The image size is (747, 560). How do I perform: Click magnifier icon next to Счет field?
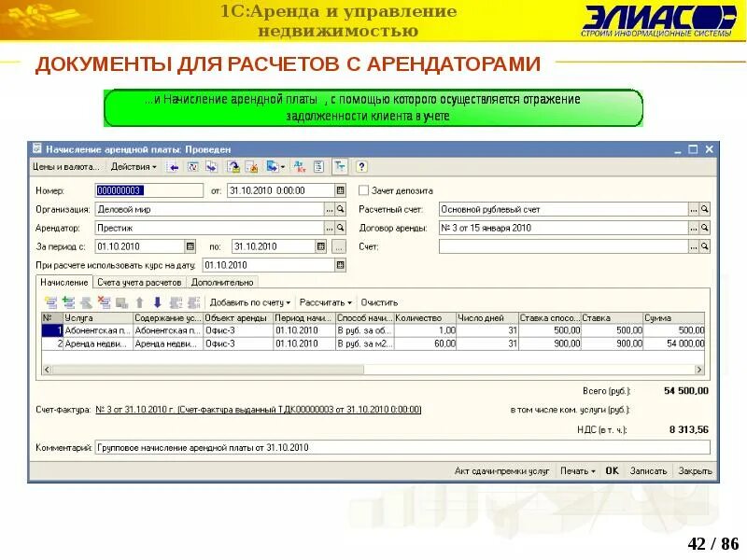pyautogui.click(x=705, y=246)
